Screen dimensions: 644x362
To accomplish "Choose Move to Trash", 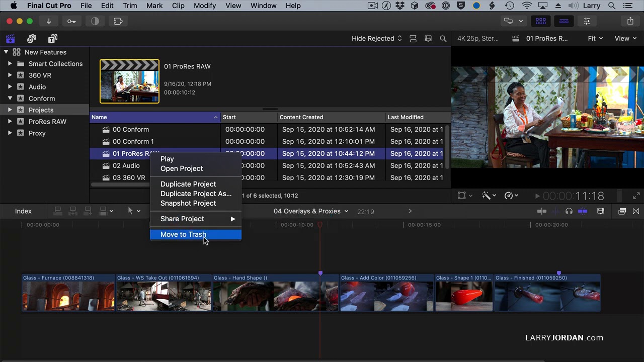I will click(196, 234).
